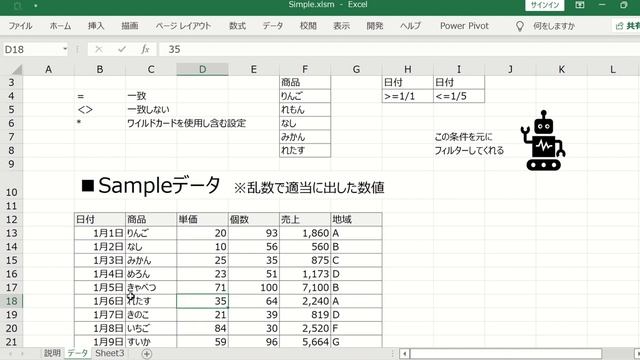The height and width of the screenshot is (360, 640).
Task: Select the 5,664 sales cell
Action: (305, 342)
